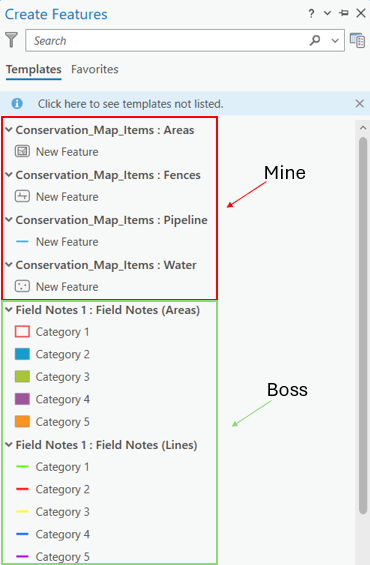Click the Conservation_Map_Items : Areas heading
This screenshot has width=370, height=565.
click(105, 130)
